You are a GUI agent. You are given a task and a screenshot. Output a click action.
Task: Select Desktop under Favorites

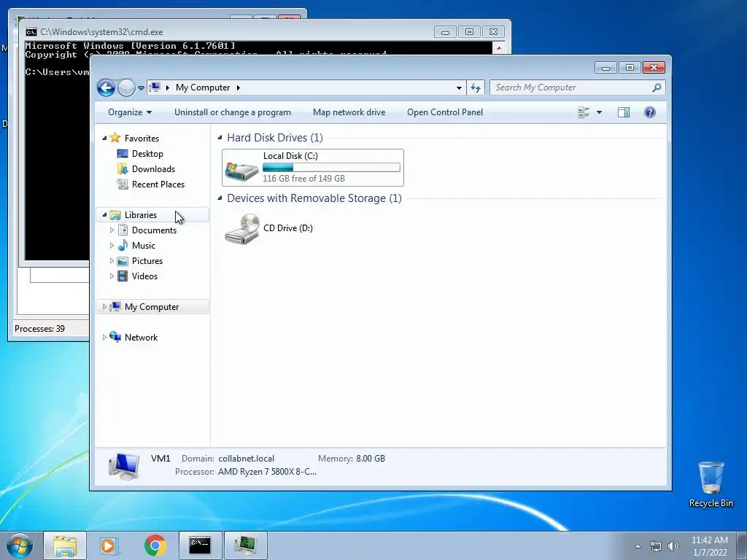[x=147, y=154]
